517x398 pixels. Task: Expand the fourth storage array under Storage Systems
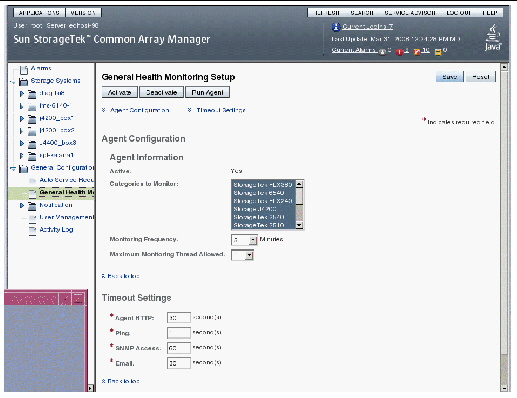[x=22, y=131]
